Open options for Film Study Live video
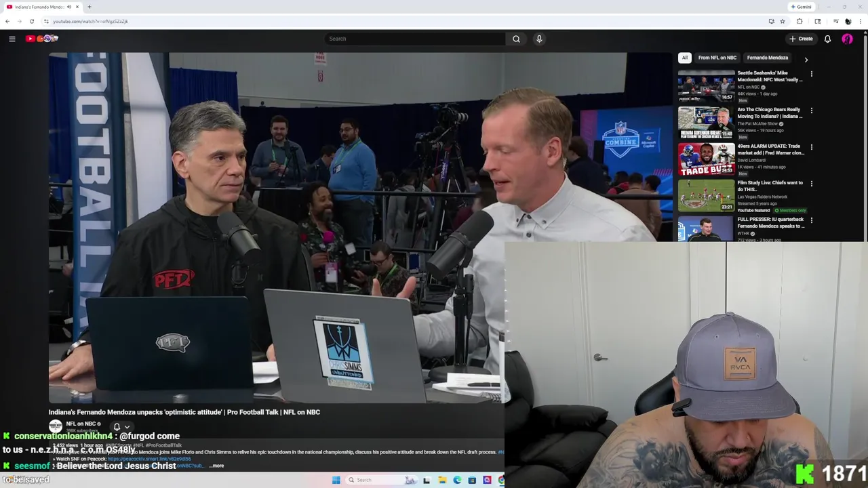This screenshot has height=488, width=868. pos(811,184)
